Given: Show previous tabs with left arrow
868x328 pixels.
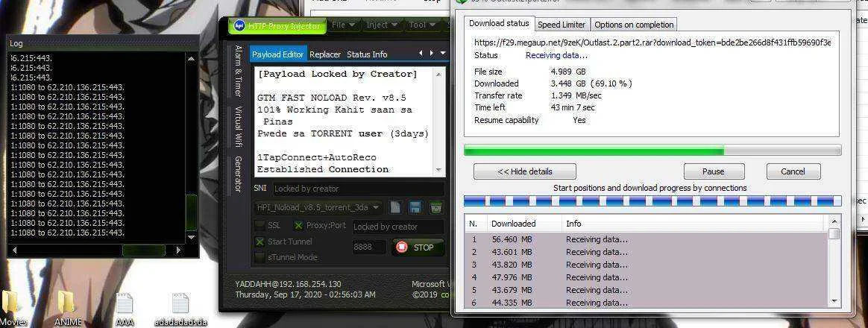Looking at the screenshot, I should [x=421, y=53].
